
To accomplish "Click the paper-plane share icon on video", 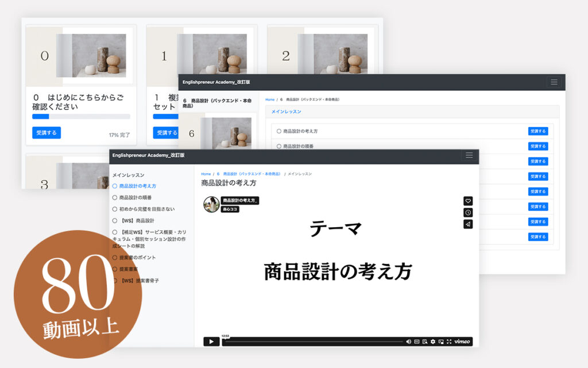I will click(468, 224).
